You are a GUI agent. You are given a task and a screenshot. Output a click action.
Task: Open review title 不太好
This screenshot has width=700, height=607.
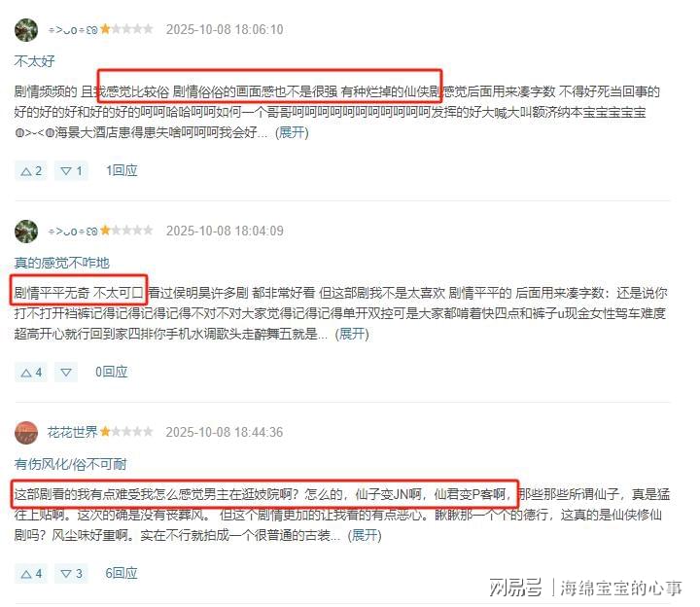[x=34, y=61]
